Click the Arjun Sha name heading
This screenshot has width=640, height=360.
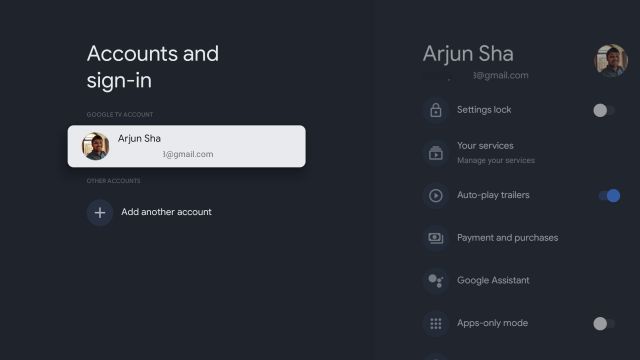pos(468,54)
